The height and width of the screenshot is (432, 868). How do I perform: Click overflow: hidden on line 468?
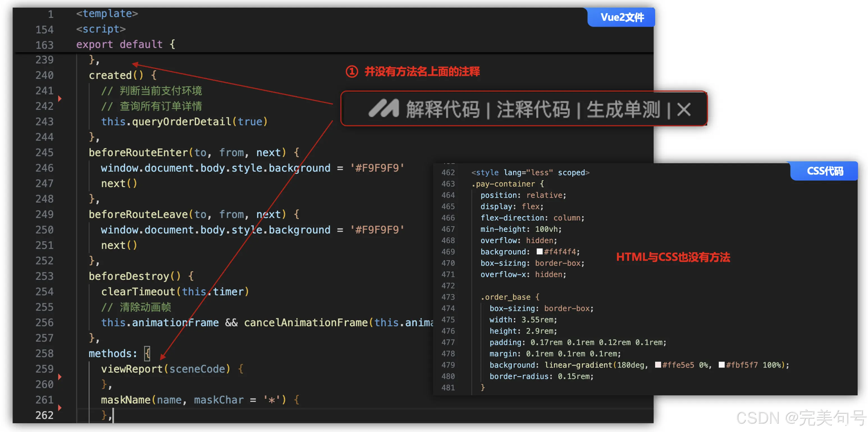518,240
